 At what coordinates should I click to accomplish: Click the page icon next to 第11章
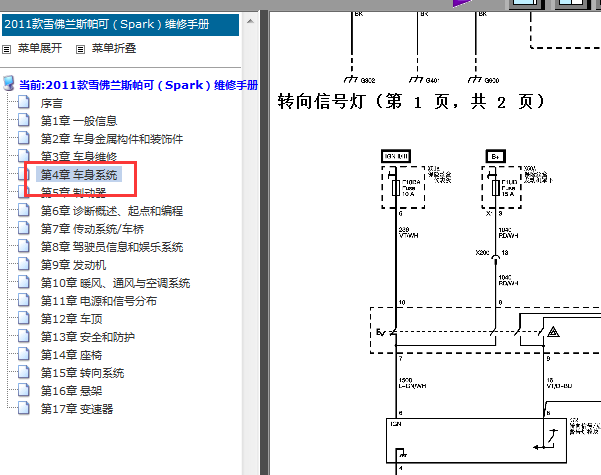pos(24,300)
